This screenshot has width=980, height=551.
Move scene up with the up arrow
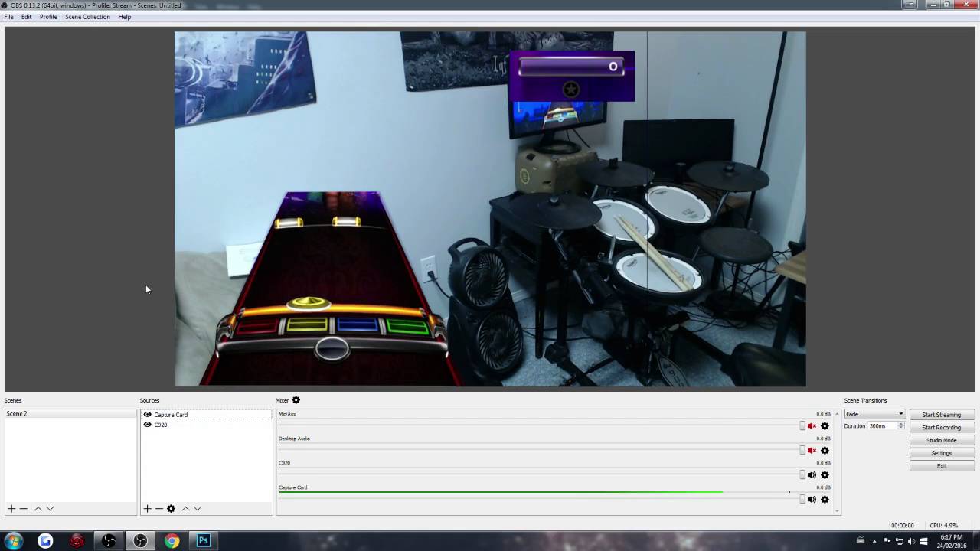point(38,509)
